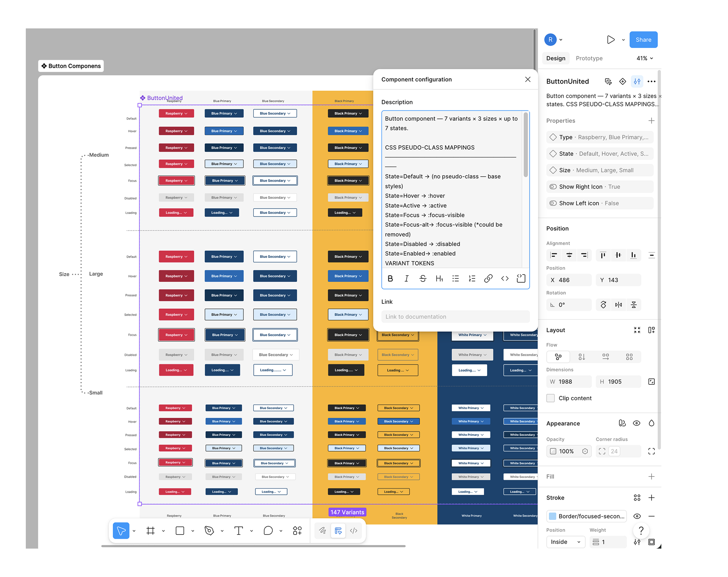Viewport: 728px width, 577px height.
Task: Click the Border/focused-secondary color swatch
Action: (553, 516)
